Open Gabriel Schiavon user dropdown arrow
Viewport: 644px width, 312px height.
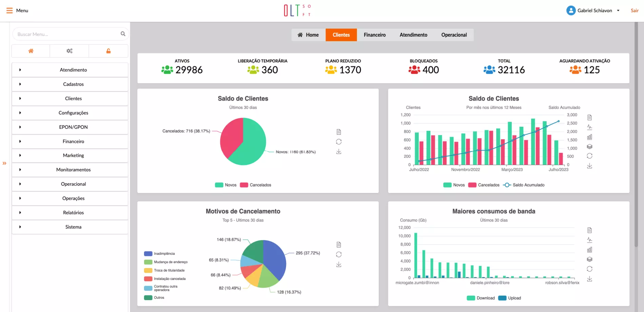click(618, 11)
